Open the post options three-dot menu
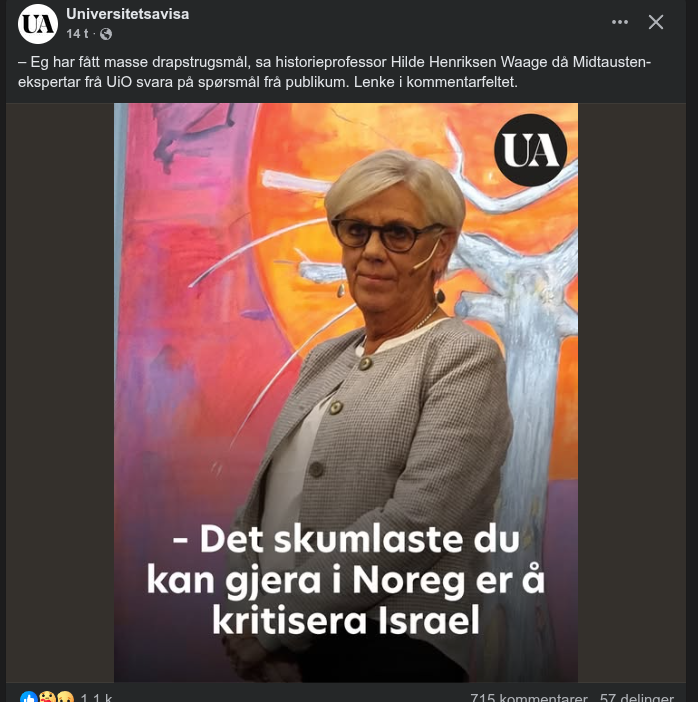Viewport: 698px width, 702px height. 620,22
